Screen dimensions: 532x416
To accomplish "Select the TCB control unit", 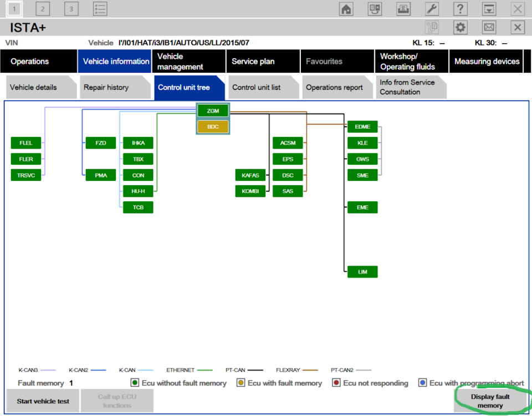I will tap(138, 207).
